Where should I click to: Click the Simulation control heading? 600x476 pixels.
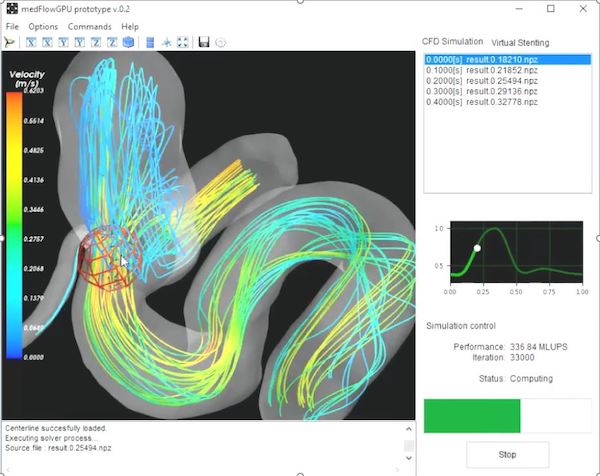461,326
